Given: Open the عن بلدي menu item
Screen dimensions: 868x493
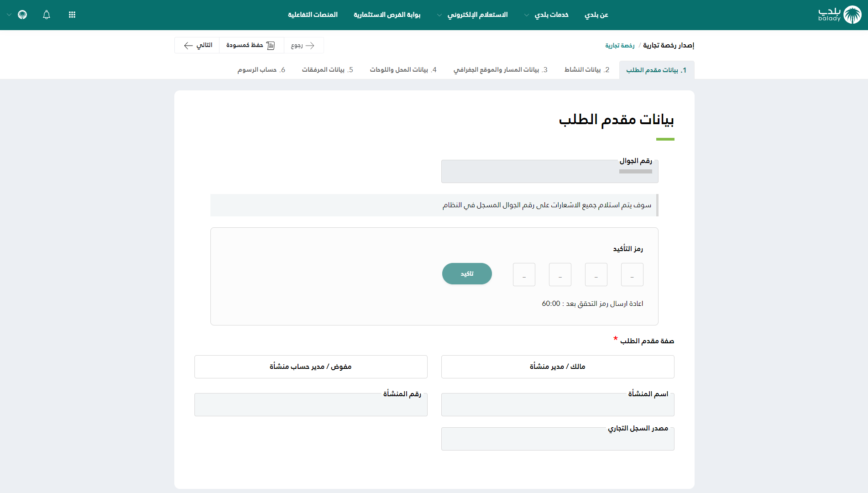Looking at the screenshot, I should (x=596, y=15).
